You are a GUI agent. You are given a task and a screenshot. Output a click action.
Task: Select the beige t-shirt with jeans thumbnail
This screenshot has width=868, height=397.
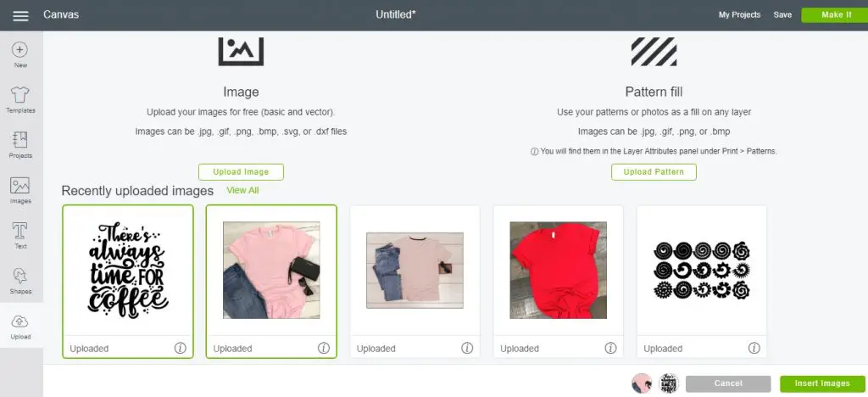pos(415,271)
